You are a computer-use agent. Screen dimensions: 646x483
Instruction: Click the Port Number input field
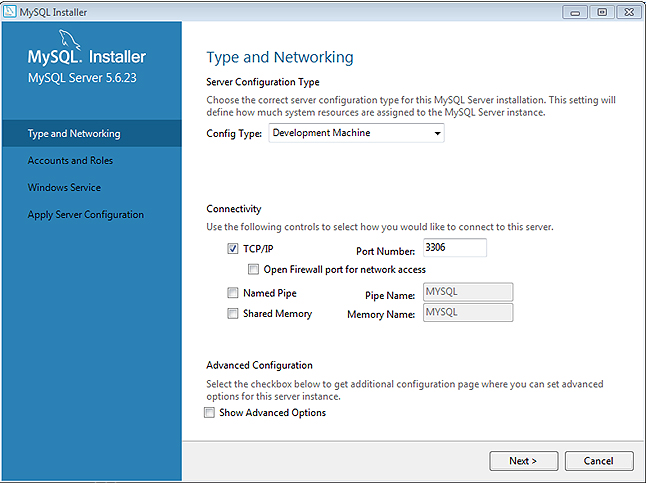click(x=453, y=248)
